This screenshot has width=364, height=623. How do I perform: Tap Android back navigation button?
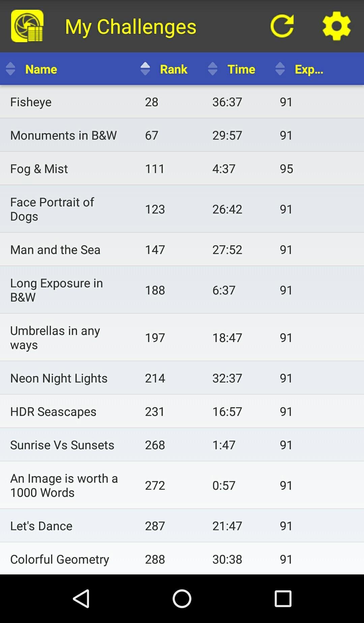click(81, 599)
